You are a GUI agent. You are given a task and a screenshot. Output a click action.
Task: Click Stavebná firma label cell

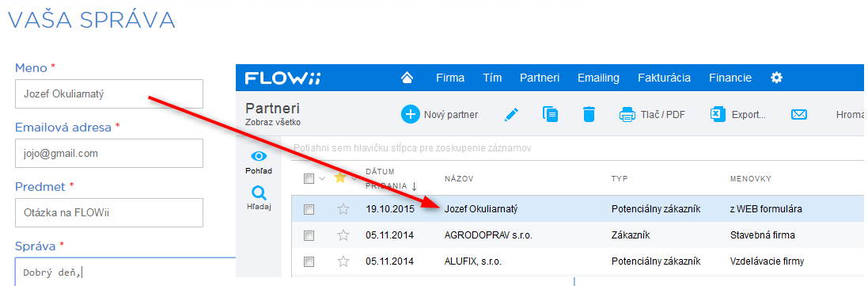[x=763, y=235]
